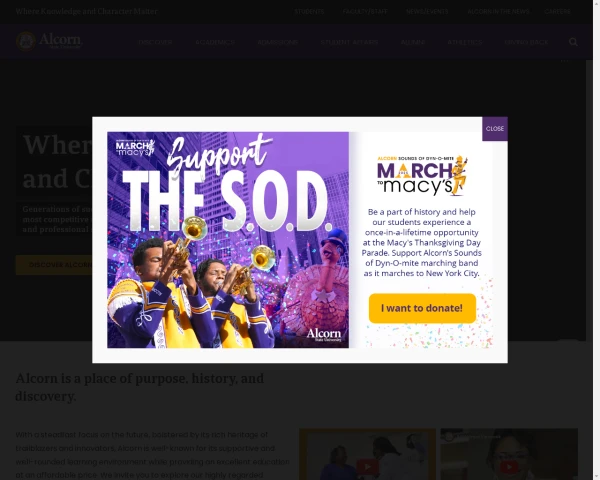Screen dimensions: 600x480
Task: Open the Athletics navigation item
Action: 465,42
